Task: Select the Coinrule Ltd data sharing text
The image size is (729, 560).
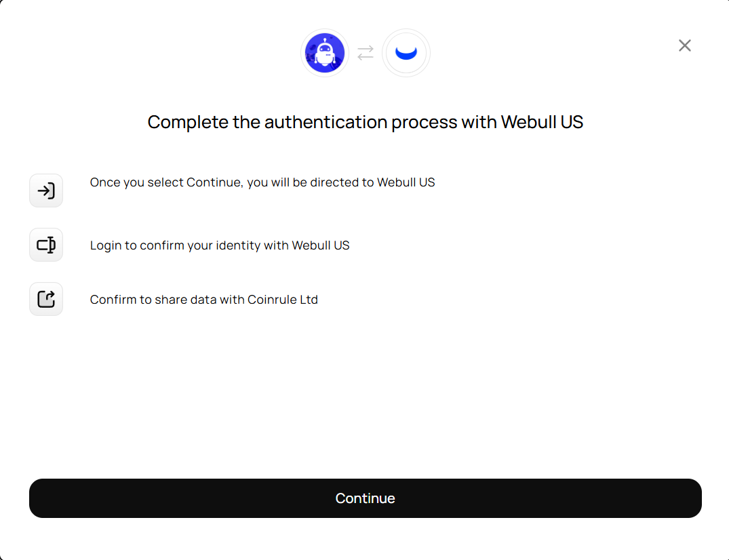Action: [x=203, y=299]
